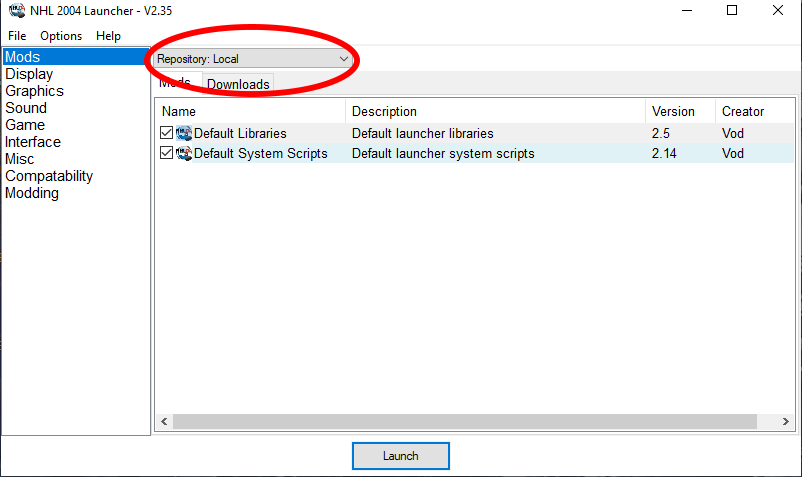The height and width of the screenshot is (477, 802).
Task: Uncheck the Default Libraries checkbox
Action: pos(166,133)
